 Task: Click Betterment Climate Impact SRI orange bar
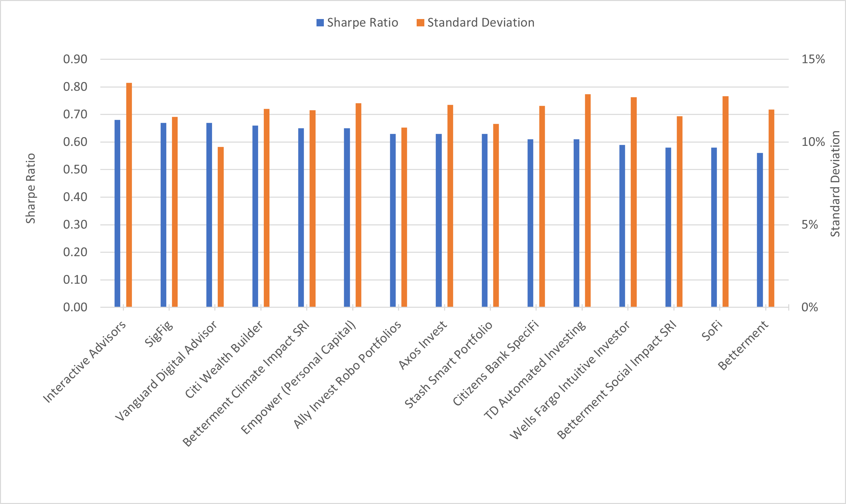[x=312, y=209]
